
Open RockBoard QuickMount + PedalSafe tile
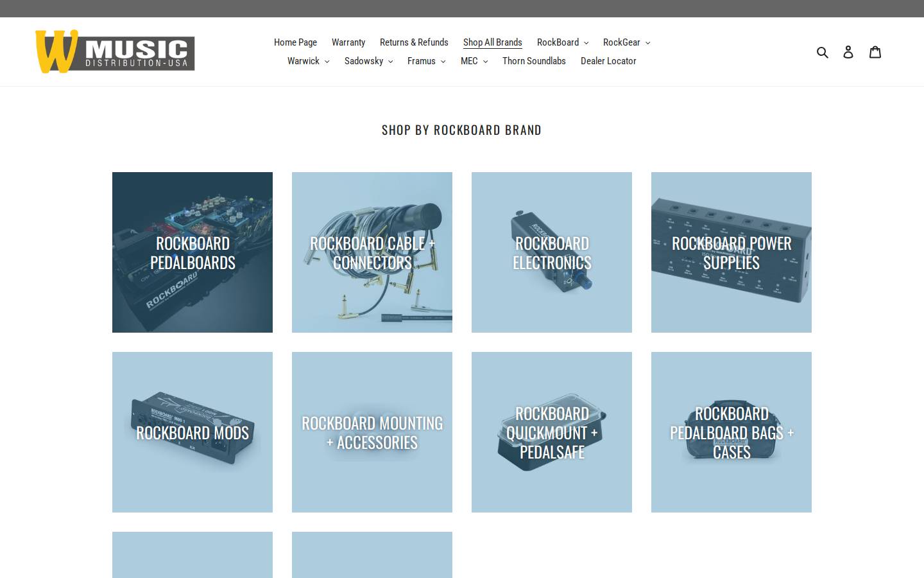pos(552,432)
